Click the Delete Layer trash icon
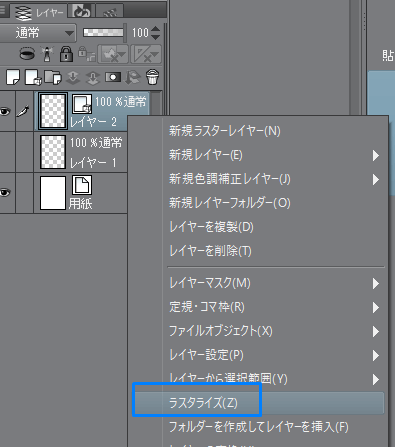This screenshot has height=447, width=395. click(153, 77)
